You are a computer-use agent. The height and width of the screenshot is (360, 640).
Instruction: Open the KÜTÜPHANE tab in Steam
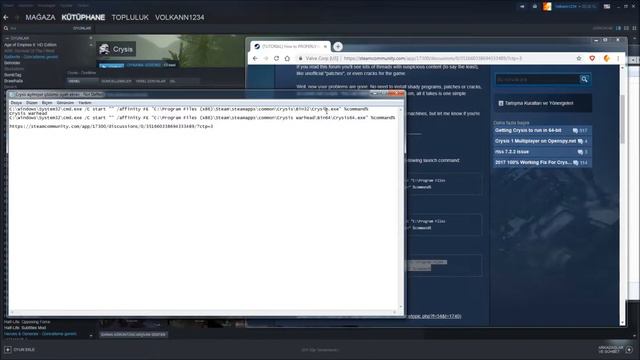click(83, 18)
